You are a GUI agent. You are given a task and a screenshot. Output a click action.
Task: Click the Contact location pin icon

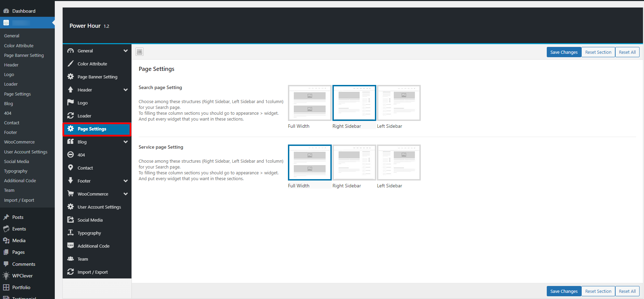(71, 168)
